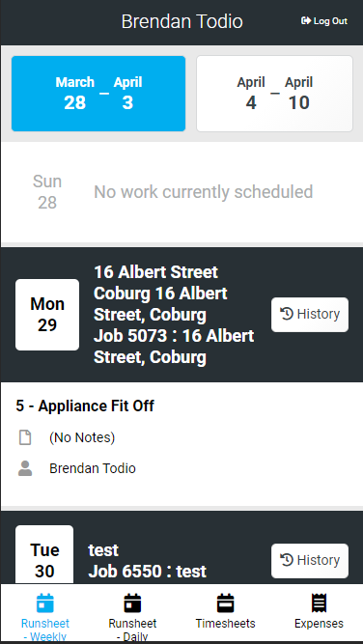The image size is (363, 644).
Task: Click the Log Out icon arrow
Action: [306, 21]
